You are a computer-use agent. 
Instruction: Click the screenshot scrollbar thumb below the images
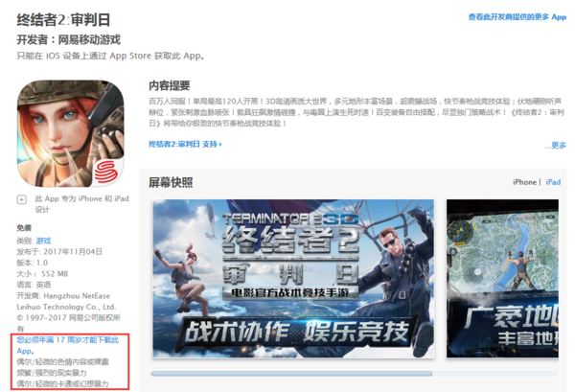coord(291,373)
